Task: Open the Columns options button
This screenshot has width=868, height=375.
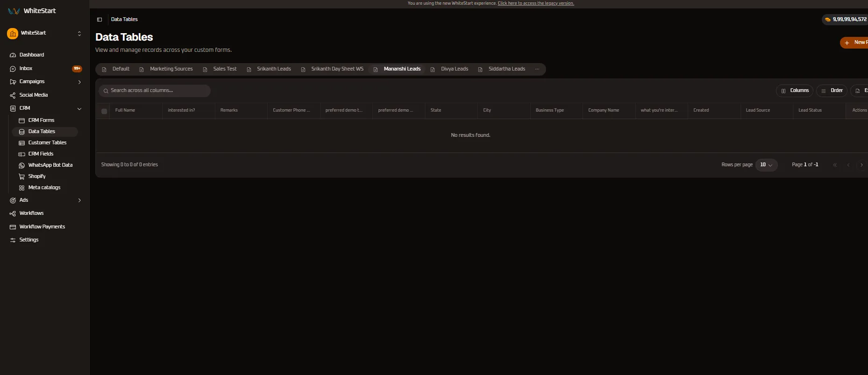Action: click(795, 91)
